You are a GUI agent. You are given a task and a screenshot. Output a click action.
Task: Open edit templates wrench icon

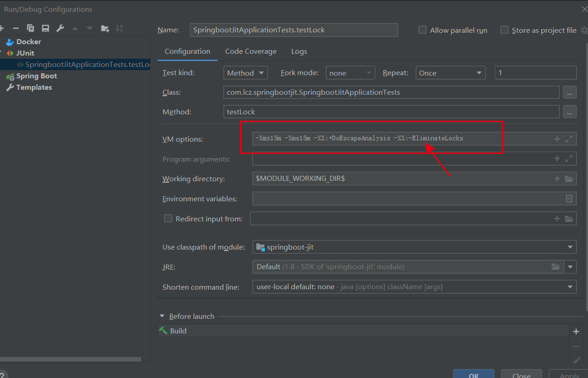(x=60, y=28)
